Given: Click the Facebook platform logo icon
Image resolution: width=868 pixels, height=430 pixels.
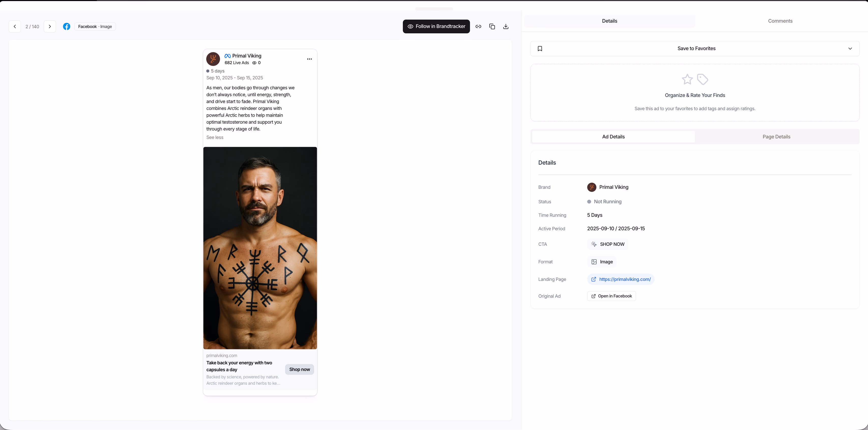Looking at the screenshot, I should point(67,27).
